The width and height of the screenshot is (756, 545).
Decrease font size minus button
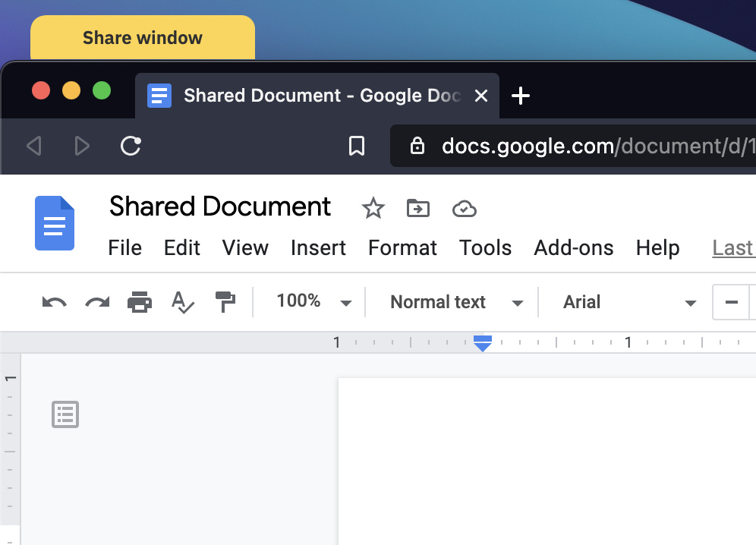[732, 302]
